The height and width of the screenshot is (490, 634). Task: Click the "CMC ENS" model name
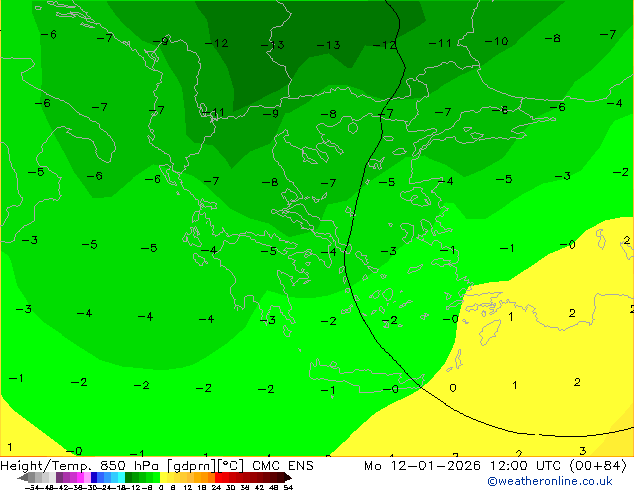283,466
